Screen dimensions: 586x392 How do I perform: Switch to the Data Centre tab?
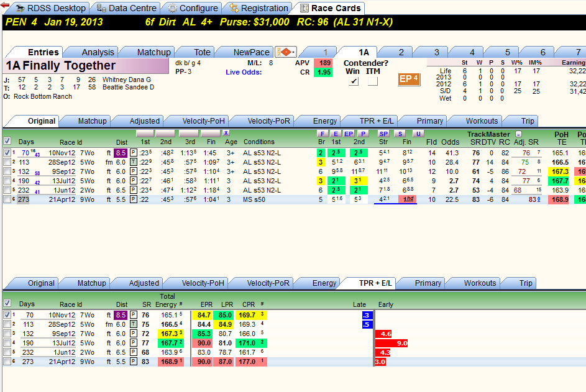[127, 8]
